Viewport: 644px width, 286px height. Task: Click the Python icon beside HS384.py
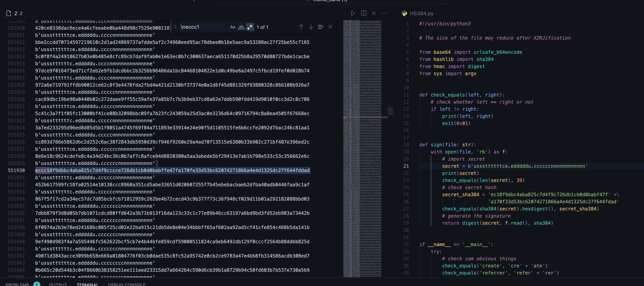click(404, 13)
